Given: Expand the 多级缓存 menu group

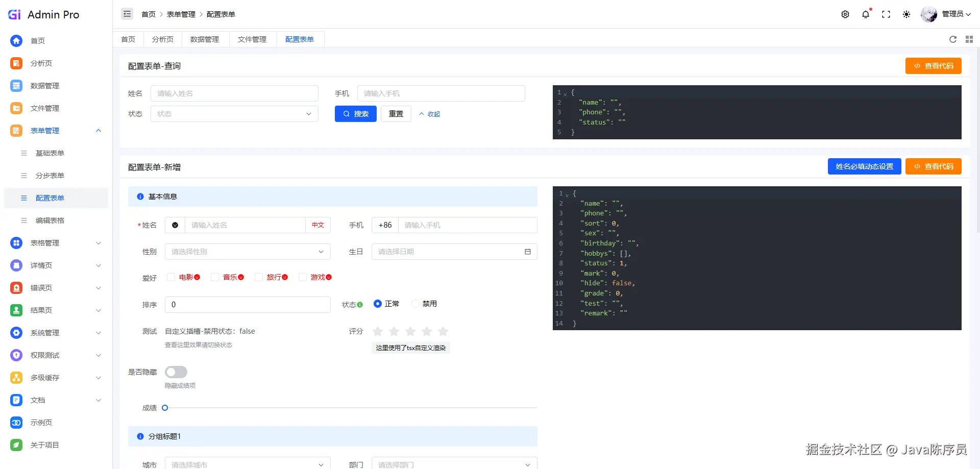Looking at the screenshot, I should (x=99, y=378).
